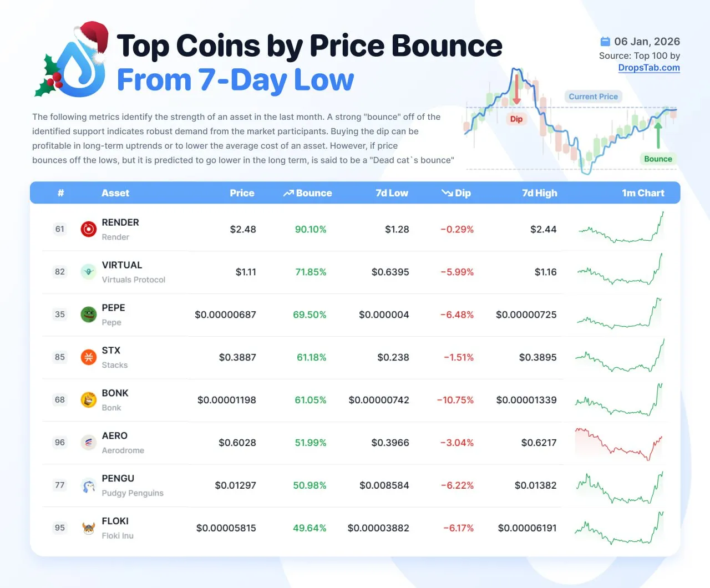
Task: Click the BONK coin logo icon
Action: tap(89, 400)
